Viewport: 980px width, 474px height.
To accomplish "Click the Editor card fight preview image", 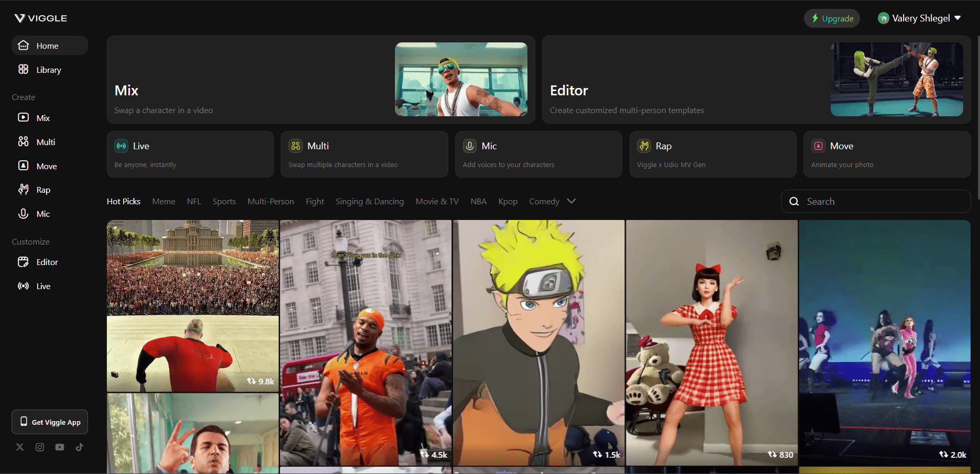I will (x=897, y=79).
